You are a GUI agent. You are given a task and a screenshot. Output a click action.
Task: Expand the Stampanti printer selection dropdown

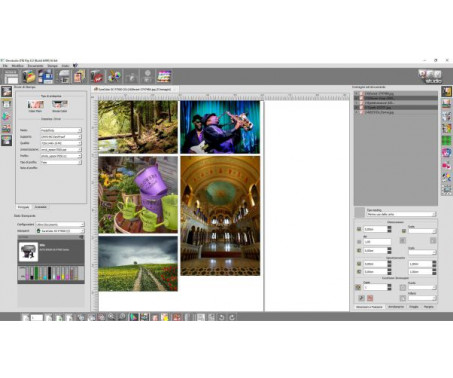pyautogui.click(x=60, y=231)
